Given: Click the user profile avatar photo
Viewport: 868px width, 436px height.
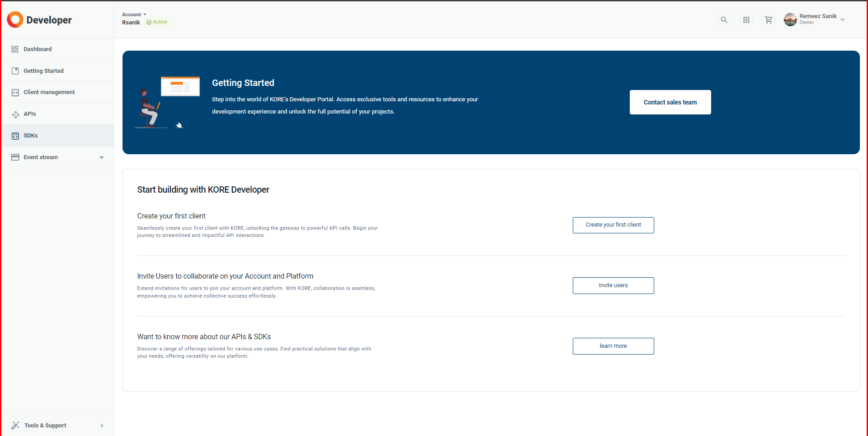Looking at the screenshot, I should coord(790,20).
